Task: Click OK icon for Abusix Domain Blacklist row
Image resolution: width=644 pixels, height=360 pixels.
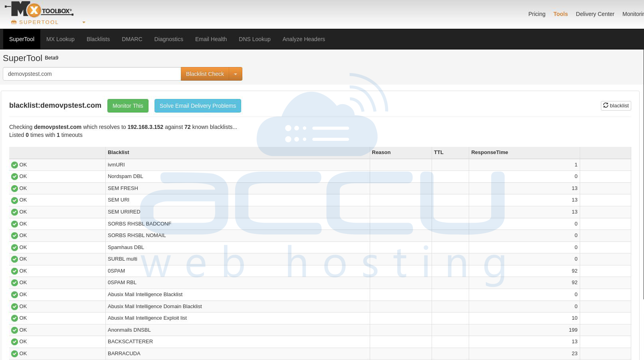Action: click(x=14, y=307)
